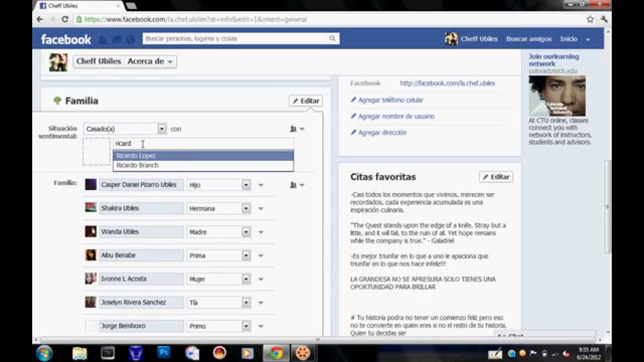Image resolution: width=644 pixels, height=362 pixels.
Task: Open Buscar amigos in header
Action: pyautogui.click(x=529, y=39)
